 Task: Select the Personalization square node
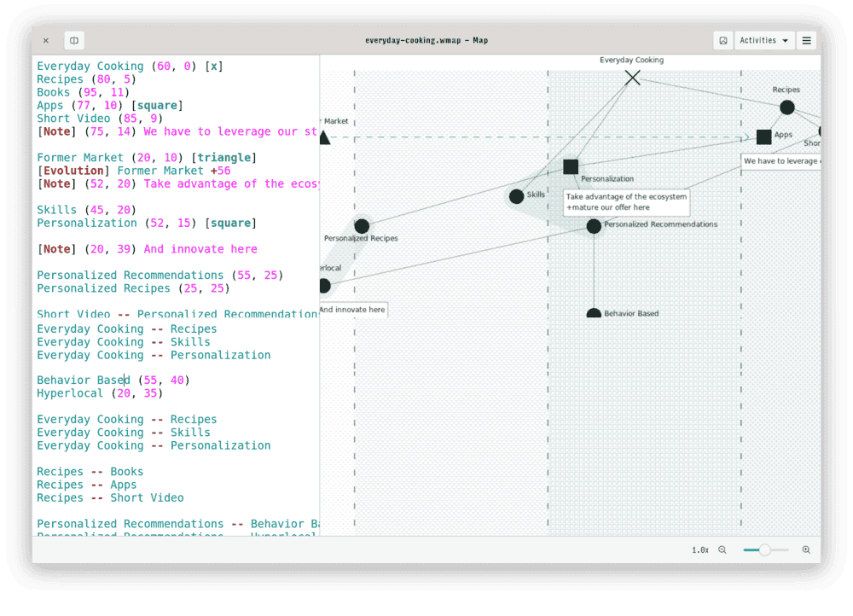(x=571, y=166)
